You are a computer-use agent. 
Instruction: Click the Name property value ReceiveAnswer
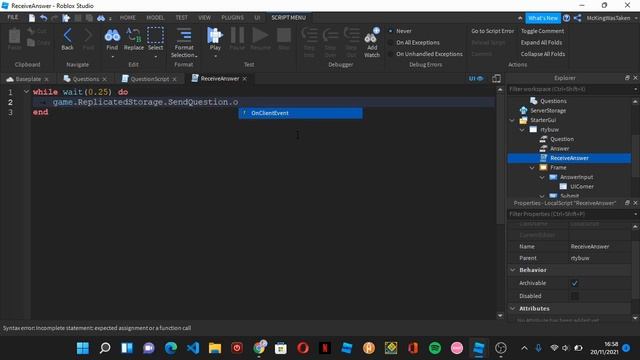point(590,247)
